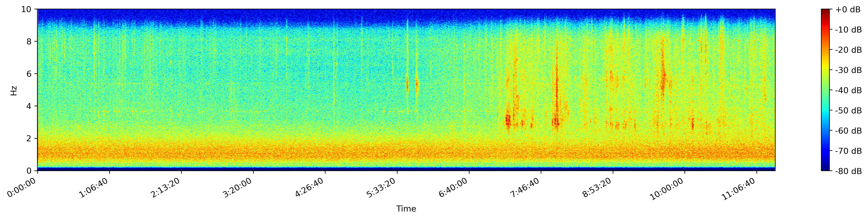Click the -70 dB colorbar label
The image size is (868, 219).
pyautogui.click(x=848, y=151)
